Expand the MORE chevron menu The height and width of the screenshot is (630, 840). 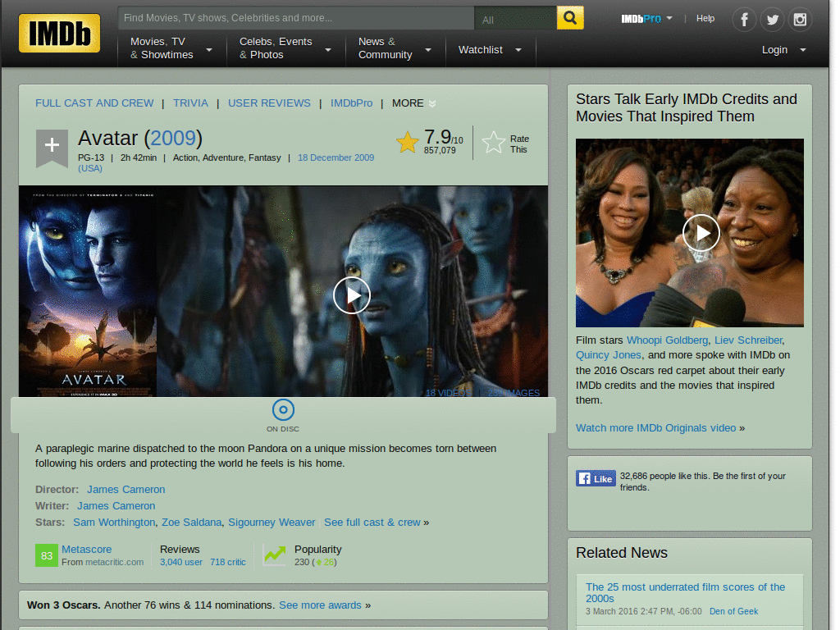tap(431, 103)
